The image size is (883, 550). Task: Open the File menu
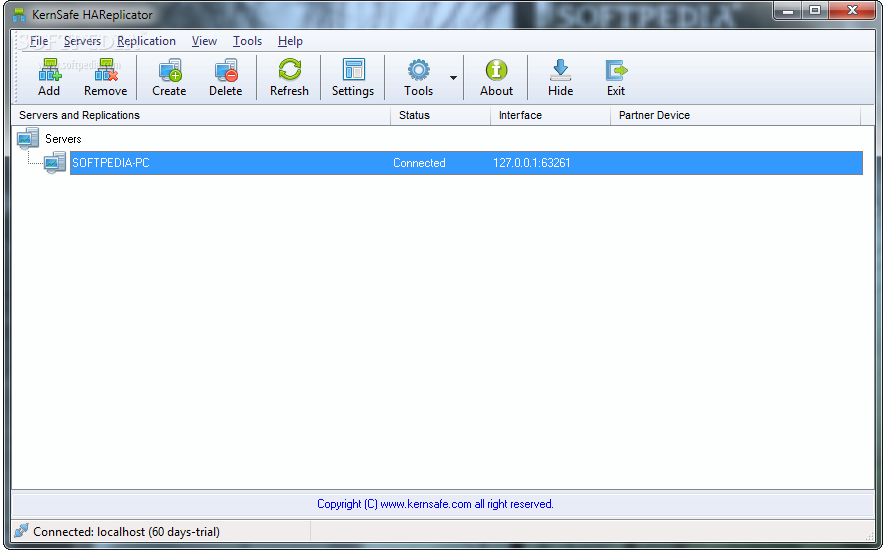pos(39,41)
